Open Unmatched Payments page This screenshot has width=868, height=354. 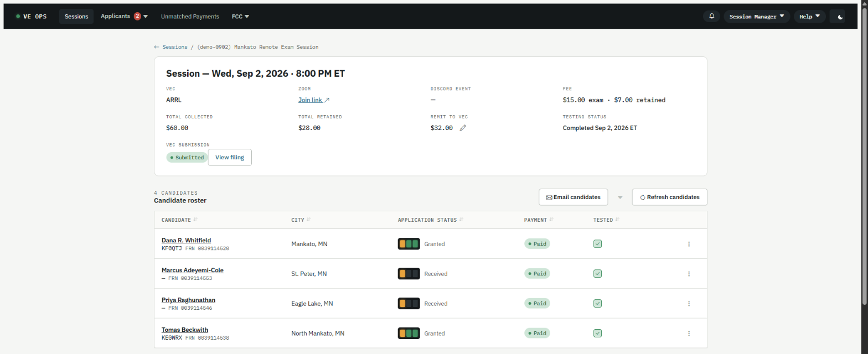(190, 17)
